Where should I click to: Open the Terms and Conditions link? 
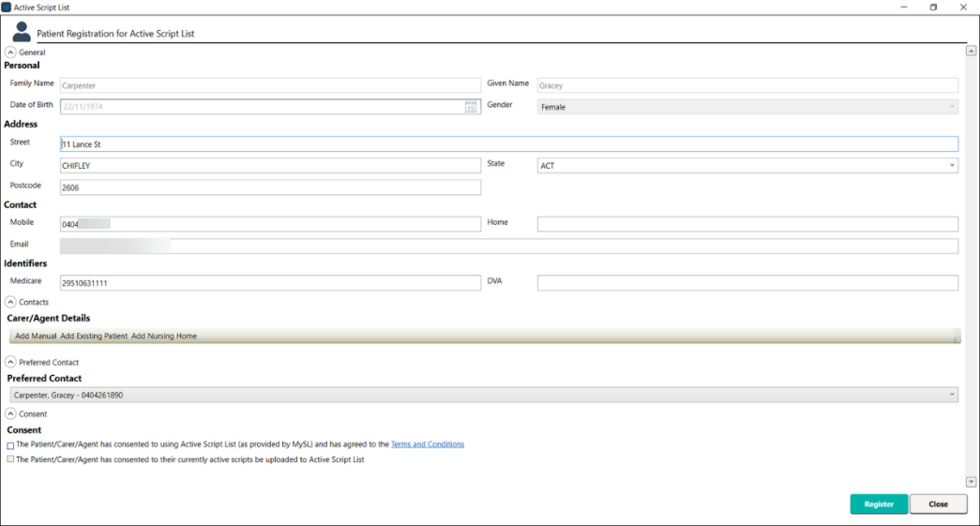point(428,444)
